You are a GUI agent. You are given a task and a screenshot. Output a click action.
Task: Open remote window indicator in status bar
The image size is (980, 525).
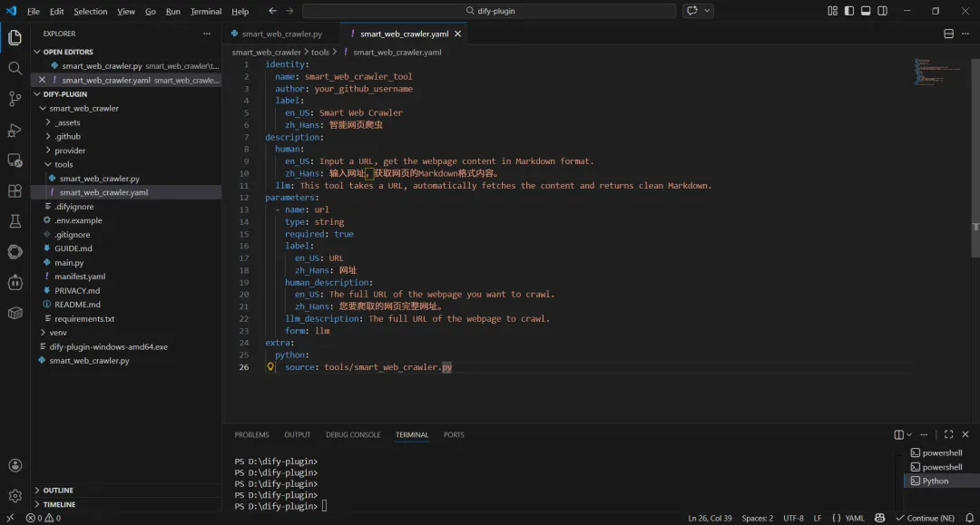point(10,518)
